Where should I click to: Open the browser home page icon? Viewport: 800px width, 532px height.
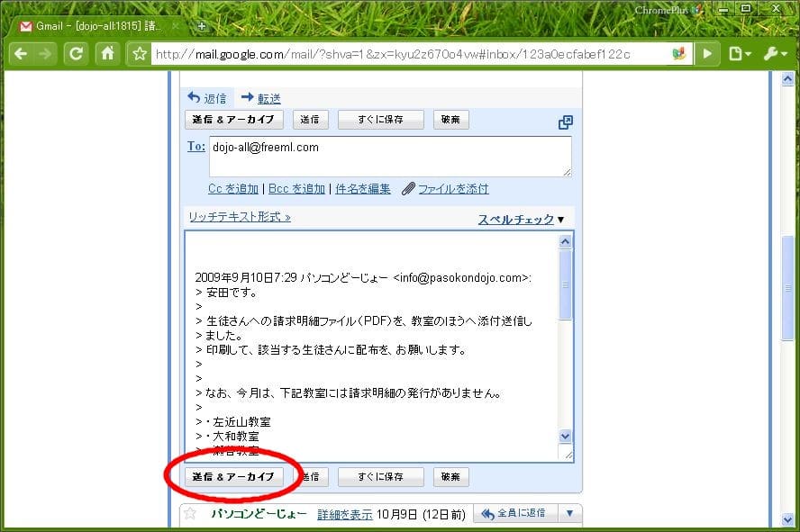tap(107, 54)
